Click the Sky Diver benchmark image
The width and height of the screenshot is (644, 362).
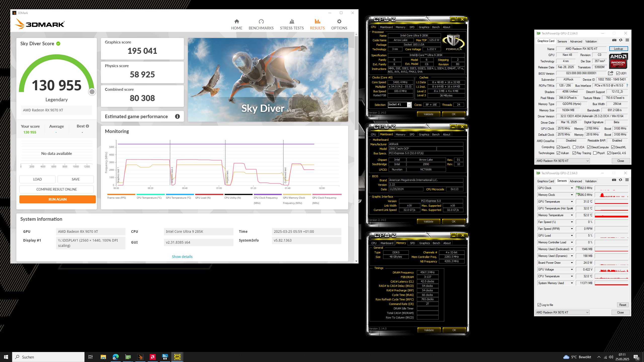point(268,80)
